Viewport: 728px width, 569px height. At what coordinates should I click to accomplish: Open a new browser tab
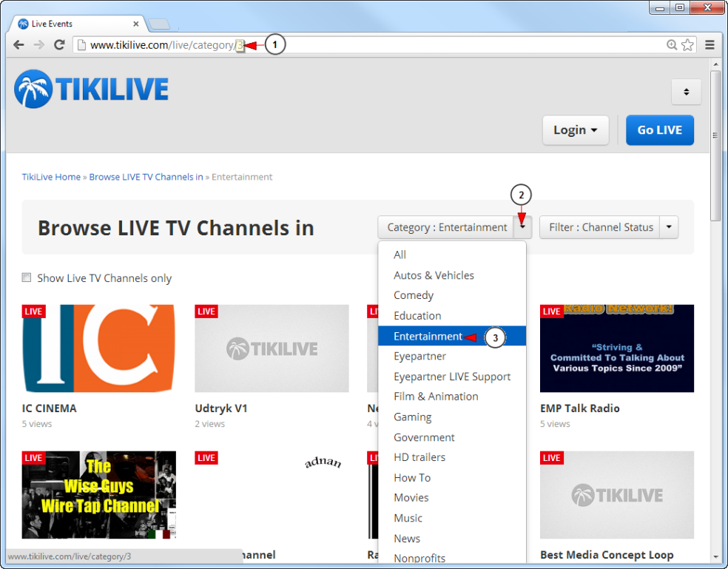click(x=159, y=24)
